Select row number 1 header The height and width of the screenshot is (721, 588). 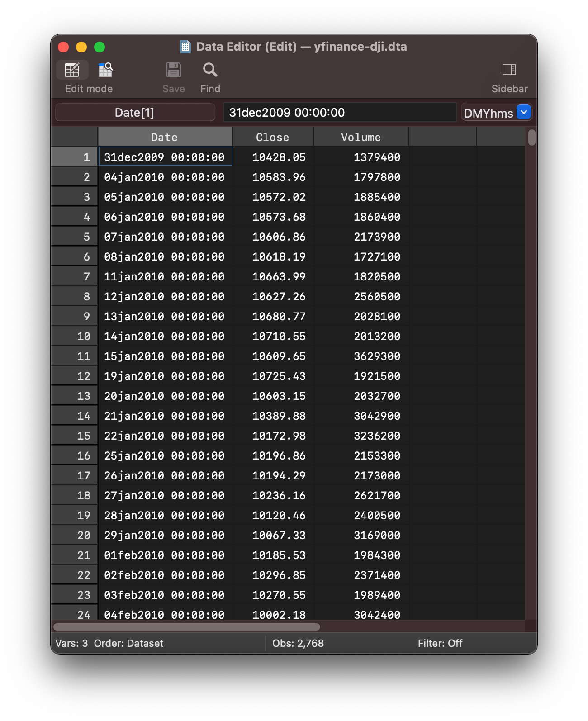(74, 157)
